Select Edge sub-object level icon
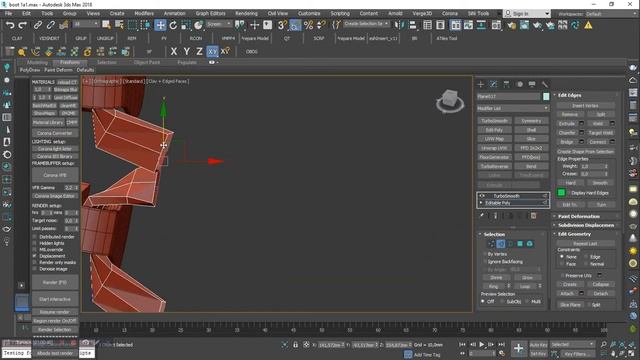Screen dimensions: 640x360 tap(500, 244)
